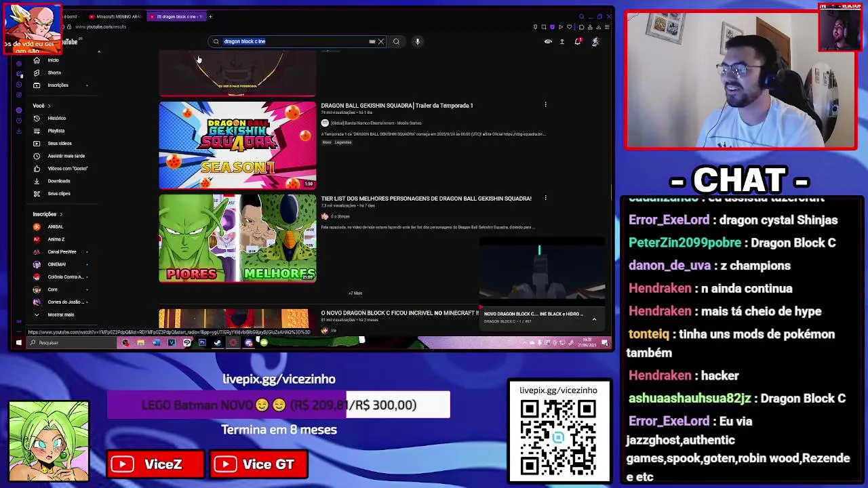Open browser downloads icon in the toolbar

pos(598,27)
